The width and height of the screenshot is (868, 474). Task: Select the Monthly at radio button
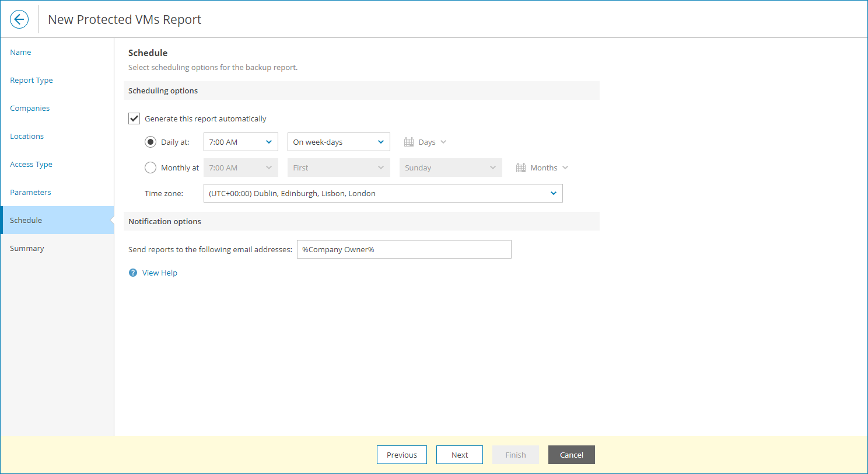tap(150, 168)
